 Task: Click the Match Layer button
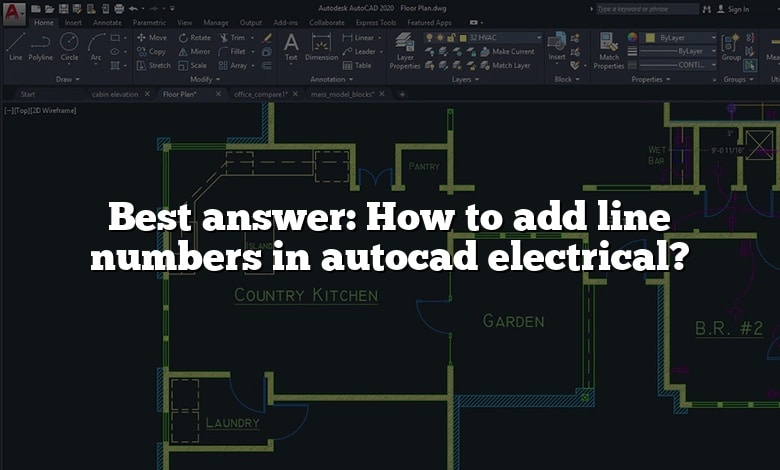coord(506,65)
